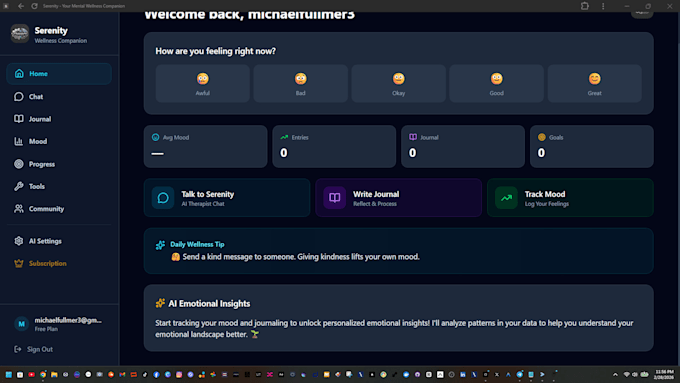The width and height of the screenshot is (680, 383).
Task: Click the browser reload icon
Action: tap(34, 6)
